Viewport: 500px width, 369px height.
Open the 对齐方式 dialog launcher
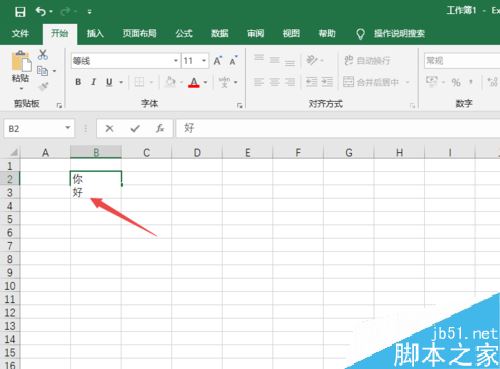412,106
